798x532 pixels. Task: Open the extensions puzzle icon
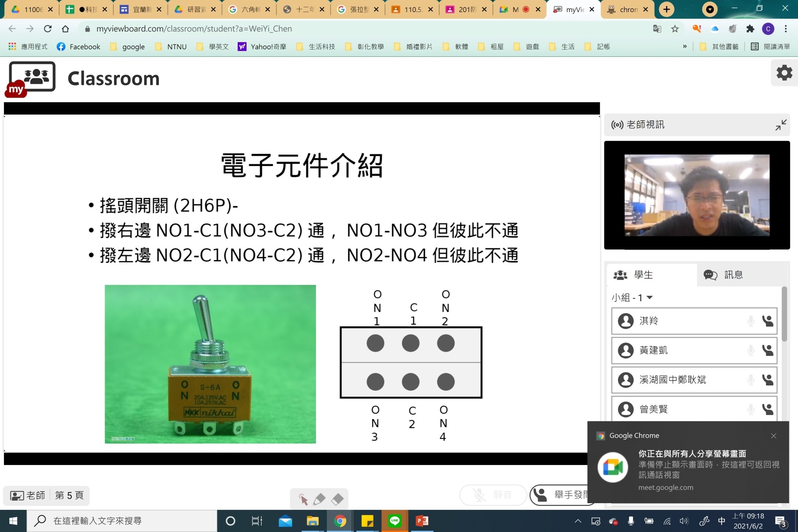pos(750,29)
